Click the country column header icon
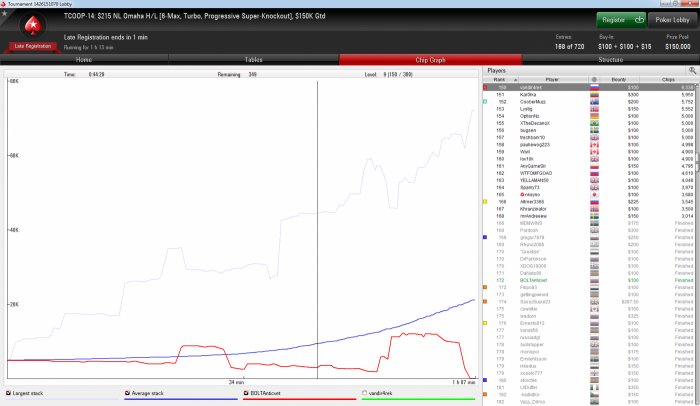700x406 pixels. pos(594,80)
